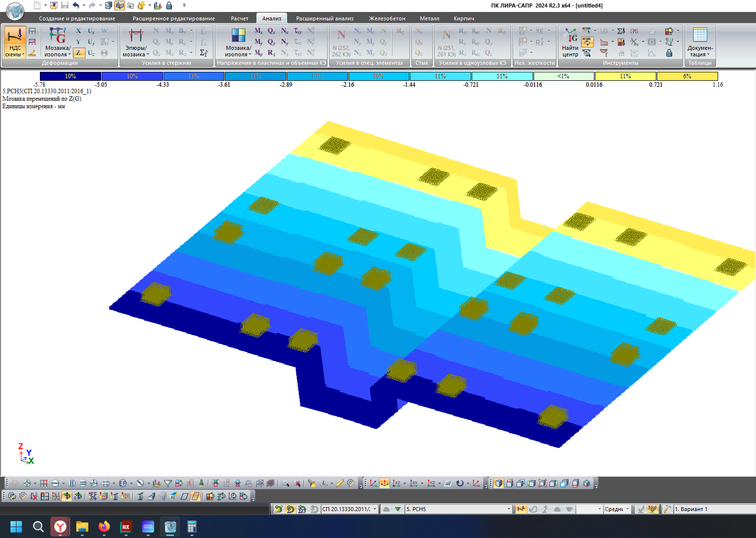Viewport: 756px width, 538px height.
Task: Open the НДС схемы deformed scheme button
Action: [15, 42]
